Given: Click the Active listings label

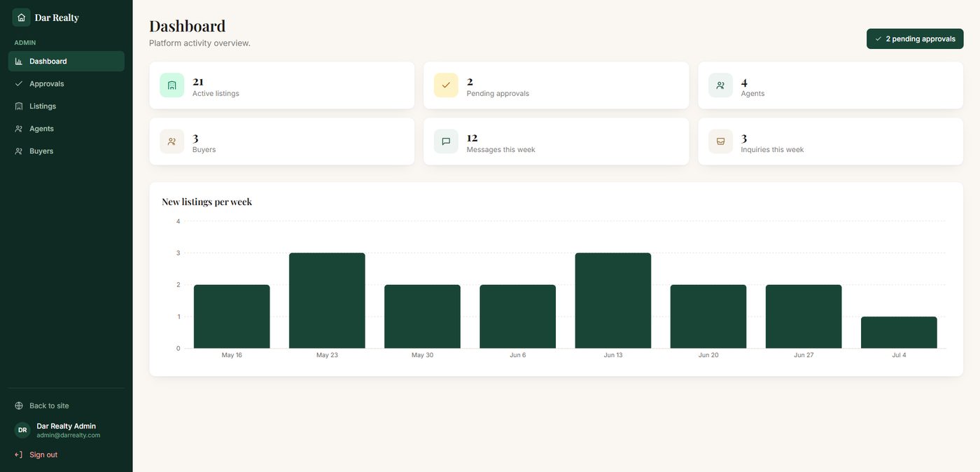Looking at the screenshot, I should (x=216, y=94).
